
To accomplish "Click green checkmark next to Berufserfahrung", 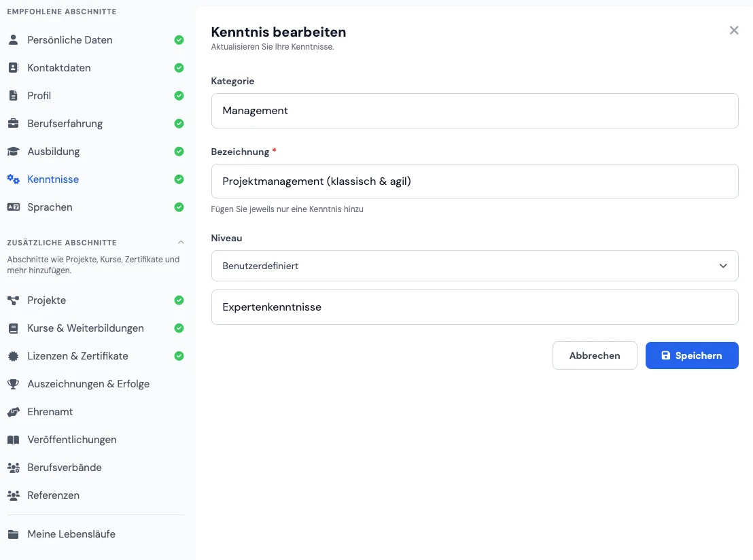I will (179, 124).
